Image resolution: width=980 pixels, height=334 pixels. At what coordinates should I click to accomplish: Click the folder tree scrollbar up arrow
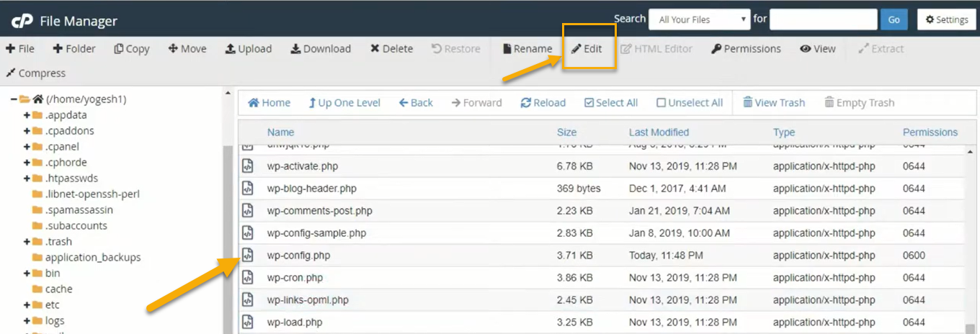pos(228,94)
